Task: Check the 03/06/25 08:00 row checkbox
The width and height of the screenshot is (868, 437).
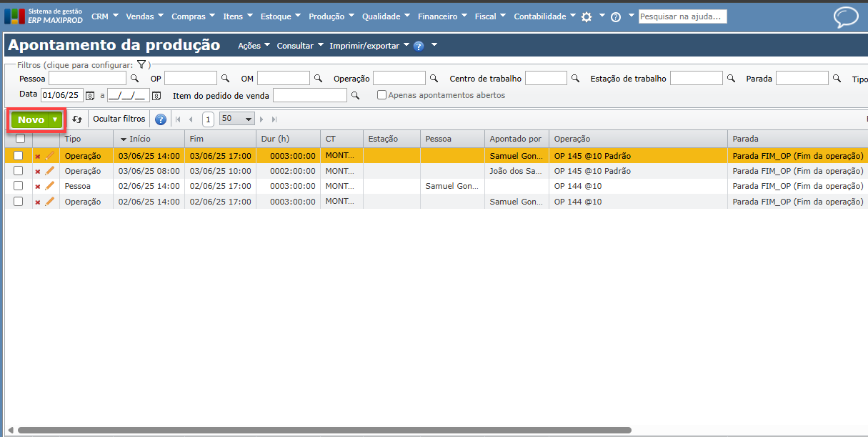Action: pos(19,171)
